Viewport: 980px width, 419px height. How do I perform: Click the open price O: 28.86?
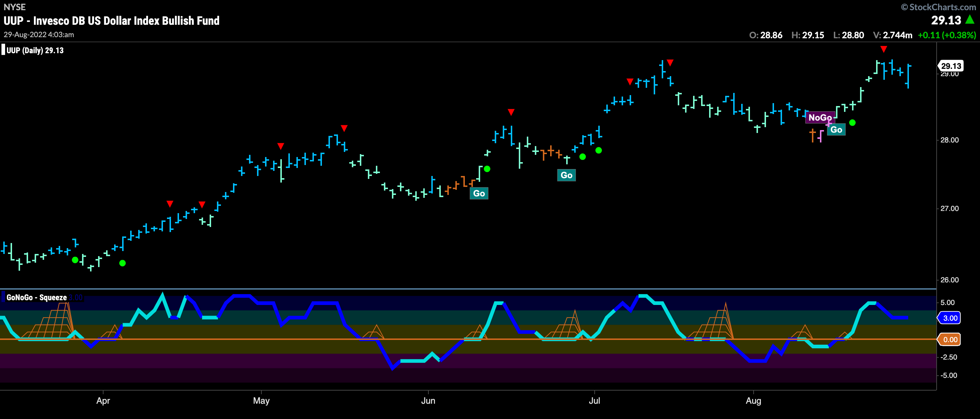point(765,35)
